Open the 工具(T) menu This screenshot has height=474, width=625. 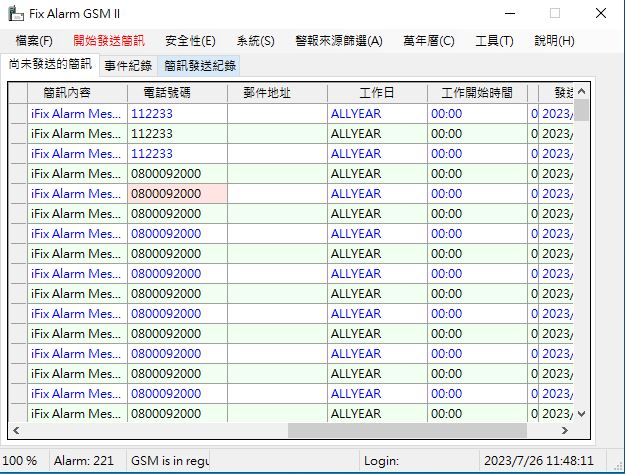494,41
